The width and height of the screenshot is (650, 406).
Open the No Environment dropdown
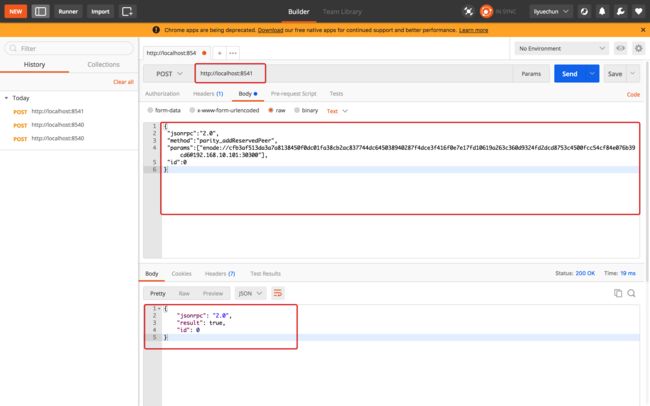pyautogui.click(x=562, y=49)
